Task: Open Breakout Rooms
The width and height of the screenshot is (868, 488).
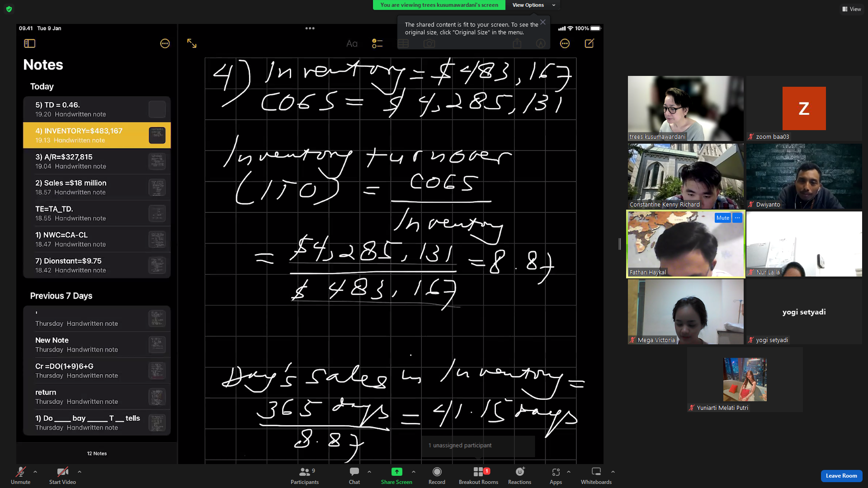Action: 478,475
